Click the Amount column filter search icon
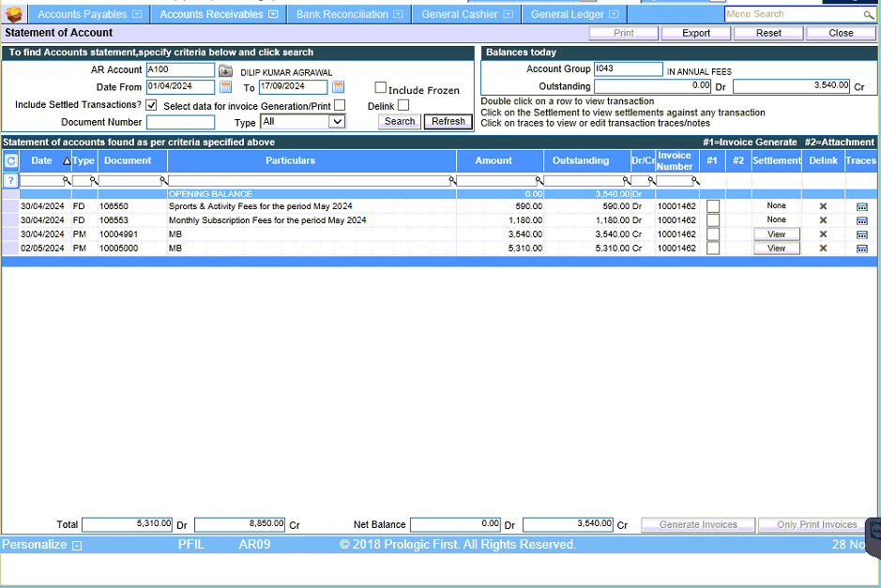This screenshot has width=881, height=588. point(539,181)
